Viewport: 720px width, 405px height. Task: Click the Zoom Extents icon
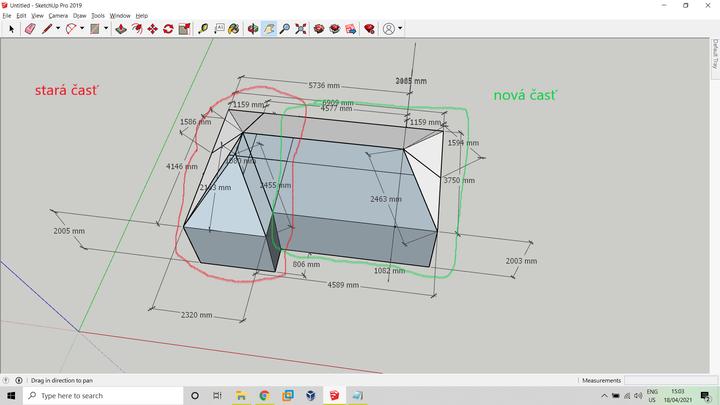[301, 29]
